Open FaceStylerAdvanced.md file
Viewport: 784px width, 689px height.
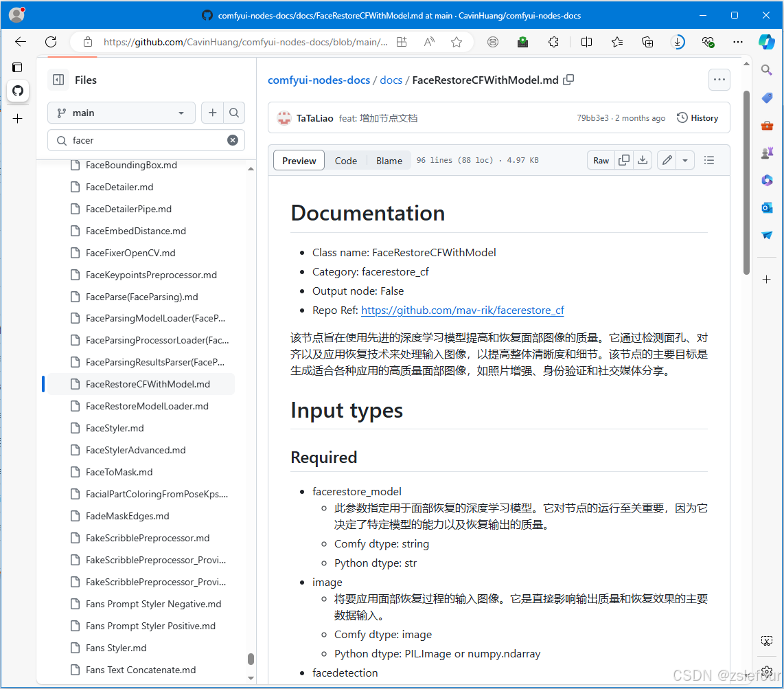[x=135, y=451]
